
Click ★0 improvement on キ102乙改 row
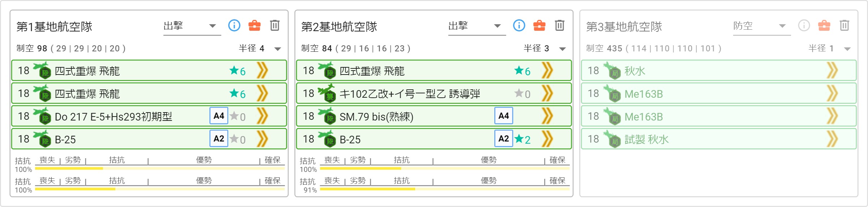click(x=523, y=94)
